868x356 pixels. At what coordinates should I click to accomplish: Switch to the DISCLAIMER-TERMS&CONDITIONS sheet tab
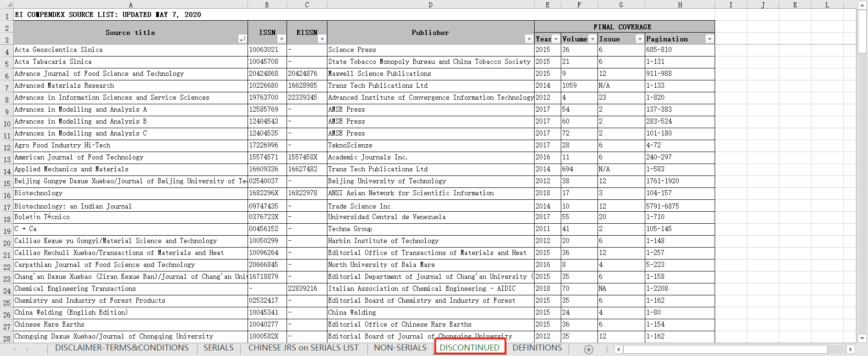coord(122,348)
